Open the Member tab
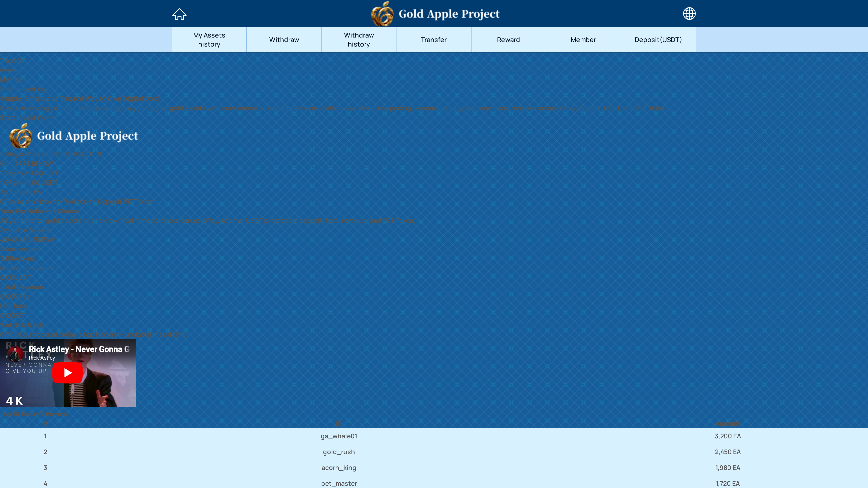 (x=583, y=40)
